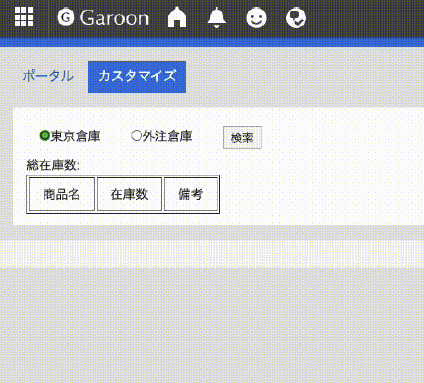Image resolution: width=424 pixels, height=383 pixels.
Task: Select the カスタマイズ tab
Action: tap(137, 77)
